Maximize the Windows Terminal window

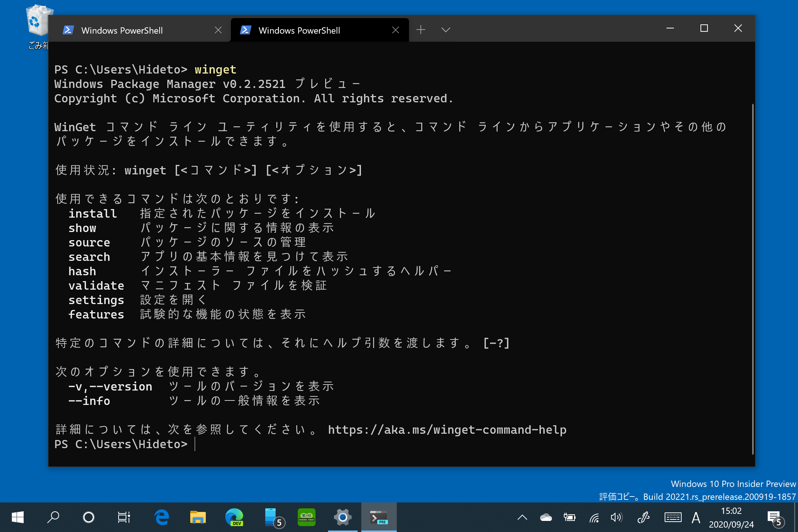coord(704,28)
